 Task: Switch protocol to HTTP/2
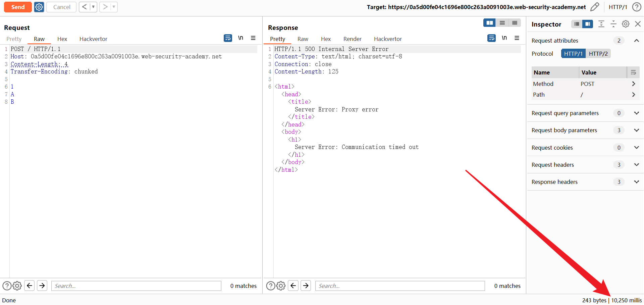[x=598, y=54]
